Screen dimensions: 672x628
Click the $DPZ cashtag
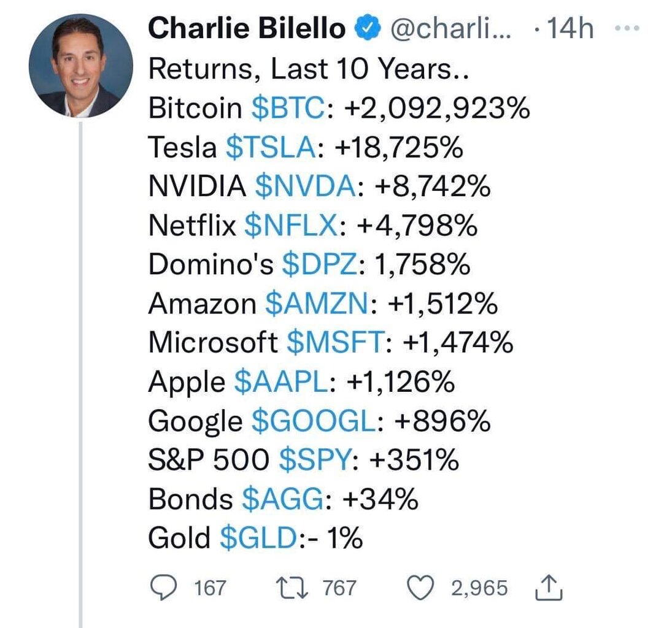coord(319,266)
